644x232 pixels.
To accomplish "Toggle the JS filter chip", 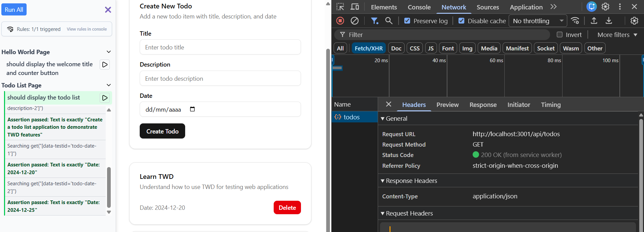I will coord(431,48).
